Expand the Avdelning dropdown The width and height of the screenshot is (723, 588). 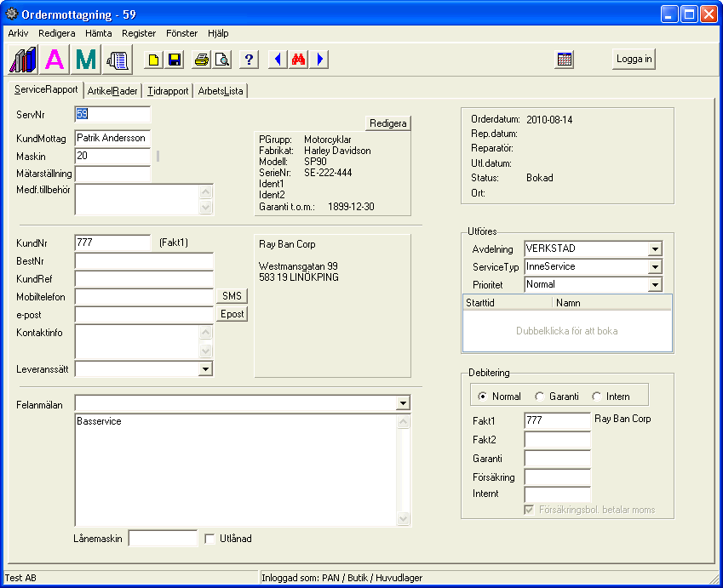[654, 249]
